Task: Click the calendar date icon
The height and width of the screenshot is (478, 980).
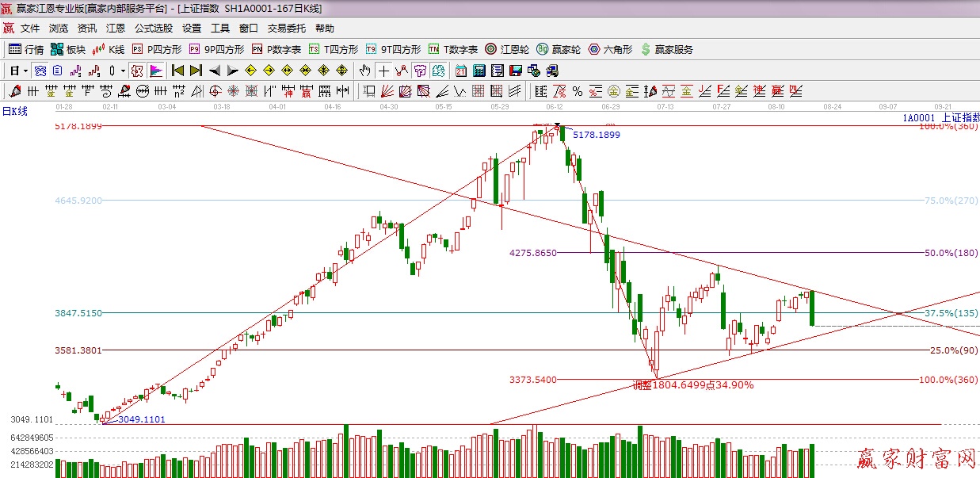Action: [460, 71]
